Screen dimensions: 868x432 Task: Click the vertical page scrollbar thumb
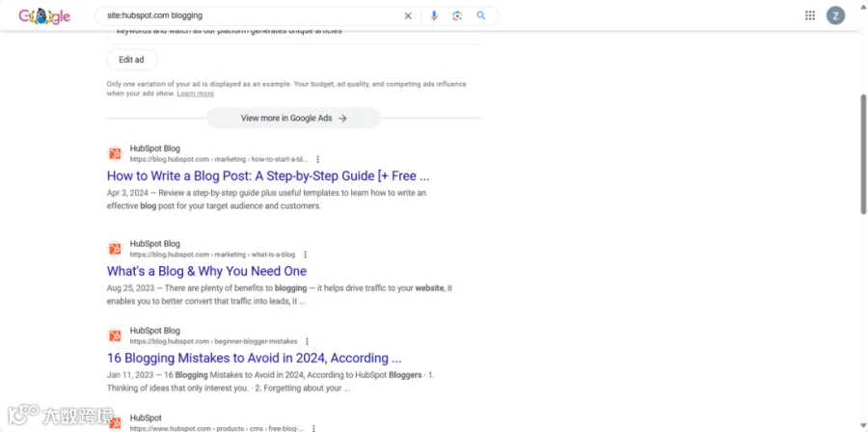coord(863,153)
